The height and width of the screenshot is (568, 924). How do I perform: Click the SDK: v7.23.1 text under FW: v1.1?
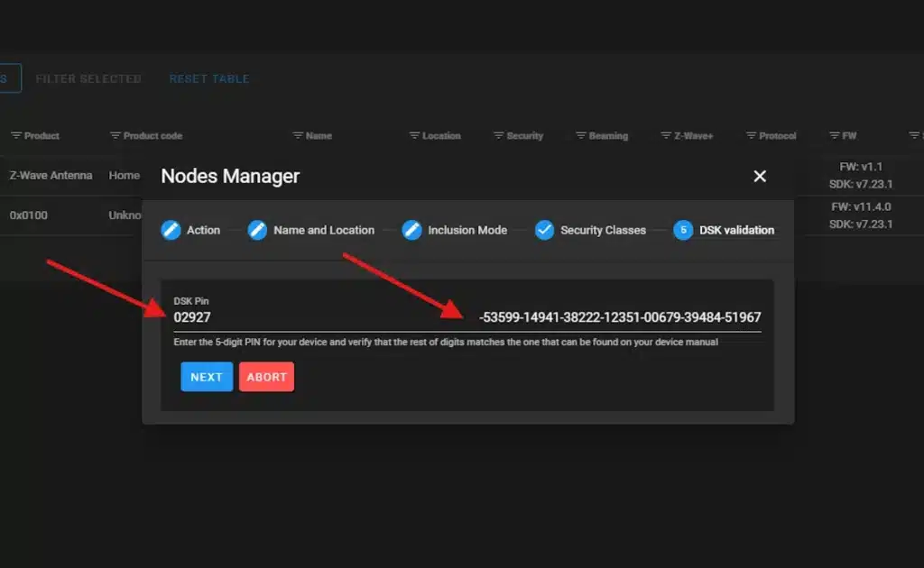click(861, 184)
